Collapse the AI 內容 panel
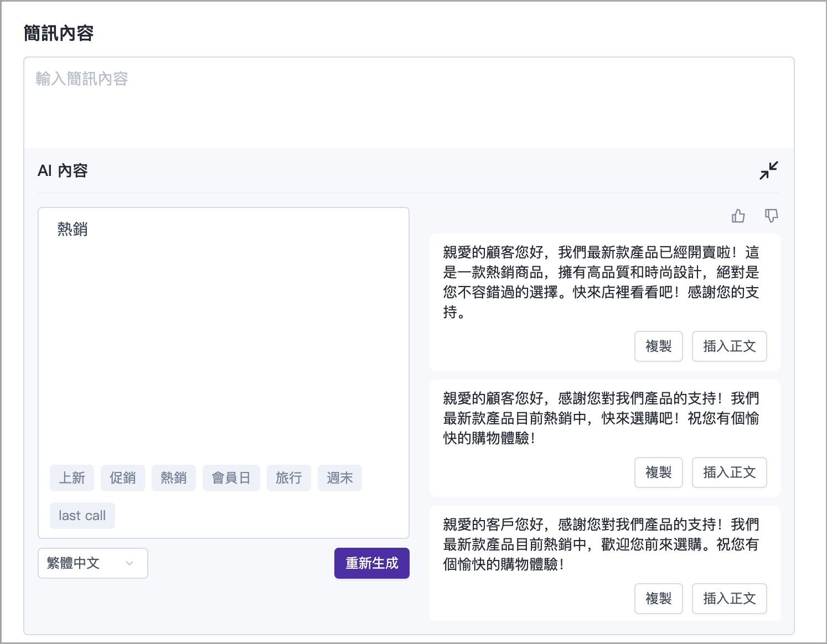Viewport: 827px width, 644px height. (x=768, y=170)
